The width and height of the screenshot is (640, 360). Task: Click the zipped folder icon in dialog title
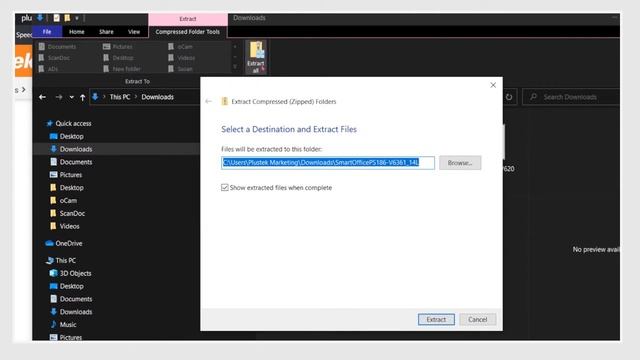[224, 101]
